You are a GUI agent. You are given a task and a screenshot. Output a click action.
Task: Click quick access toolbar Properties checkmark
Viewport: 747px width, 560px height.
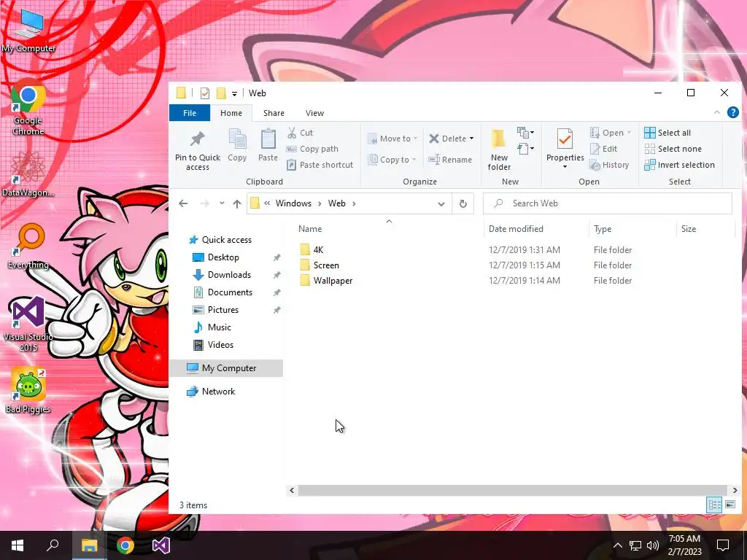205,93
